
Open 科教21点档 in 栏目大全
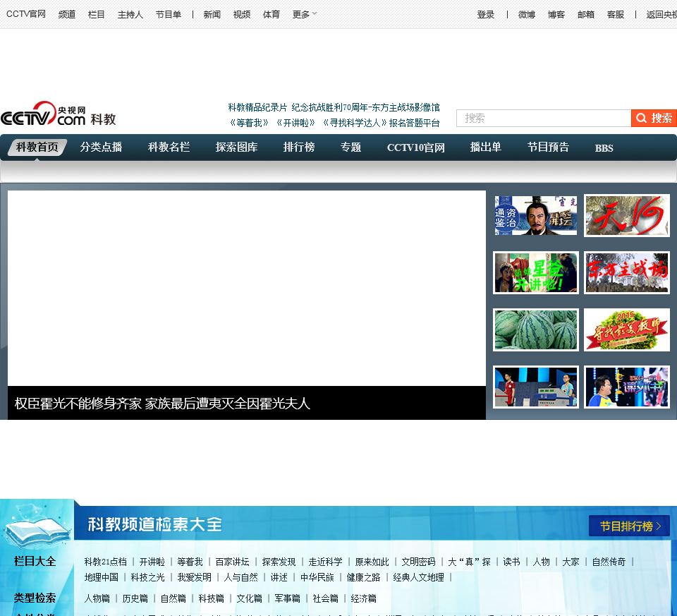(x=105, y=562)
